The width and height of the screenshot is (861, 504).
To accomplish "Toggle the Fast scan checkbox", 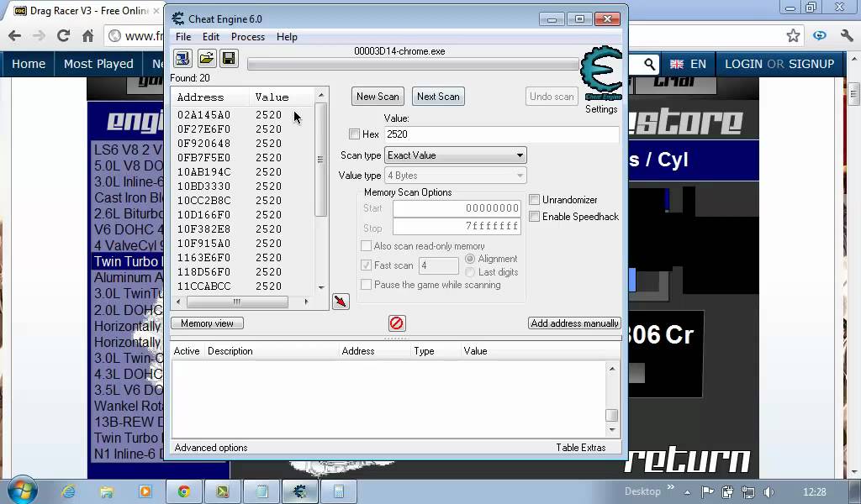I will coord(366,265).
